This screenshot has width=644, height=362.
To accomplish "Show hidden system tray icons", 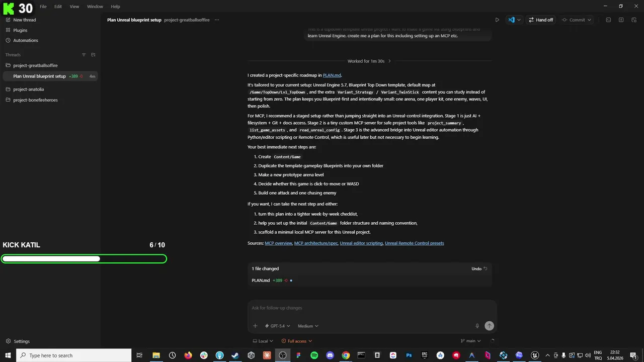I will 548,355.
